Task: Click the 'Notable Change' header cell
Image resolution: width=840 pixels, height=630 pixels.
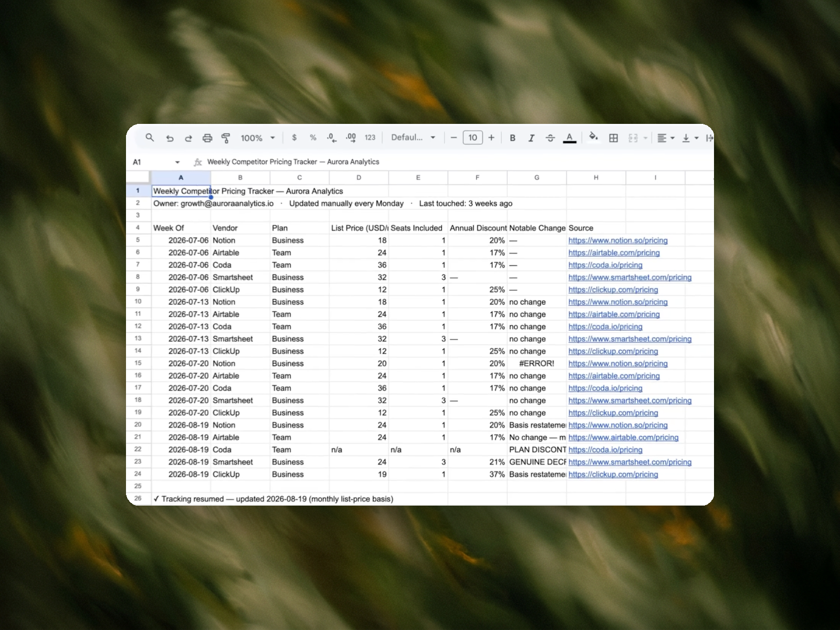Action: pyautogui.click(x=537, y=228)
